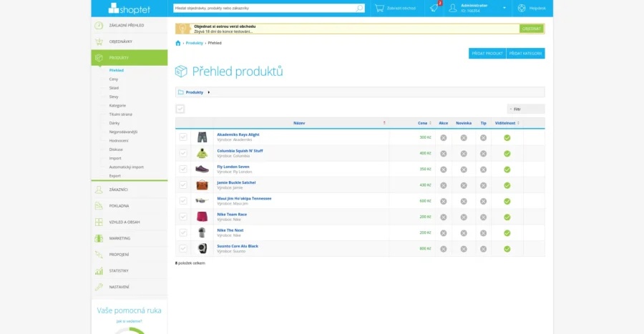Viewport: 644px width, 334px height.
Task: Sort by Viditelnost column
Action: [x=507, y=123]
